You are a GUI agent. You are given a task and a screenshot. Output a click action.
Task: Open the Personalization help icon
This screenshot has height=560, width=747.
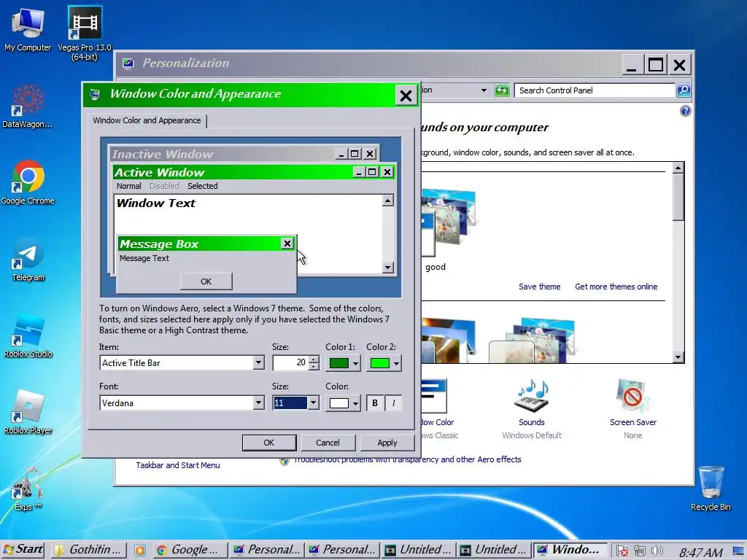(x=685, y=111)
